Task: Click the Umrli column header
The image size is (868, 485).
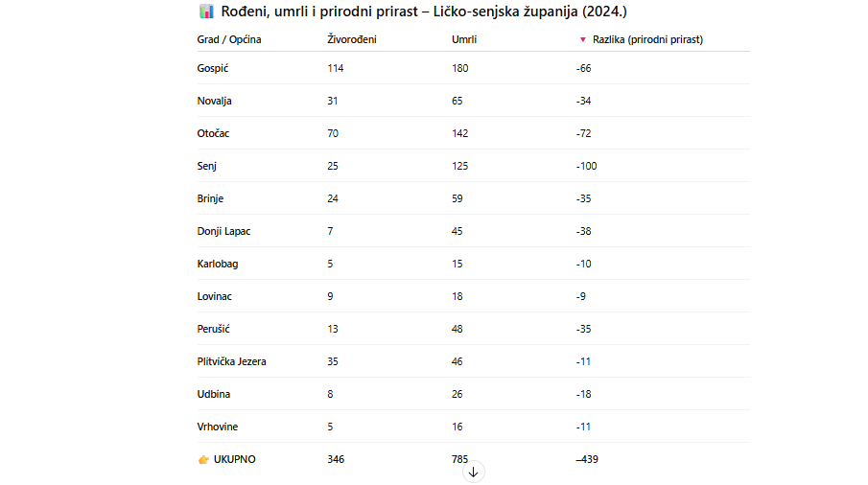Action: coord(464,39)
